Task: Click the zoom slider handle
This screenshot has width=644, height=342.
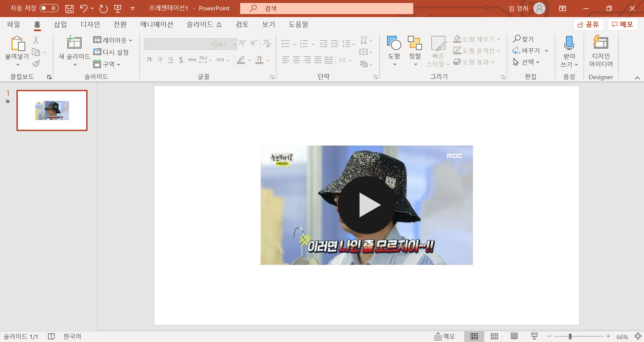Action: coord(570,336)
